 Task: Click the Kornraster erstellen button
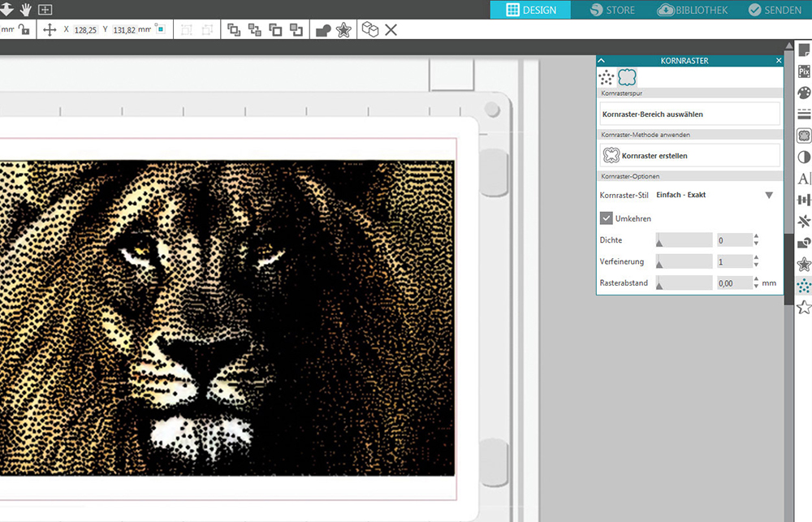coord(689,155)
